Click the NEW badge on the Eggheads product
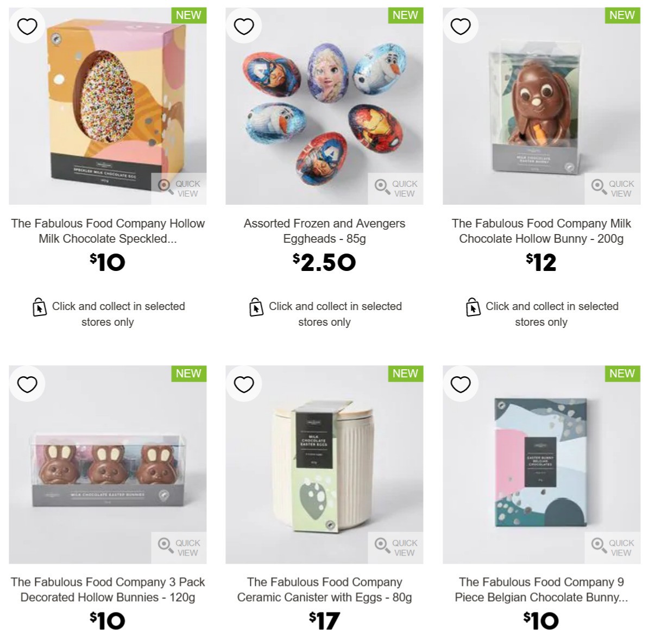This screenshot has width=649, height=644. [405, 16]
